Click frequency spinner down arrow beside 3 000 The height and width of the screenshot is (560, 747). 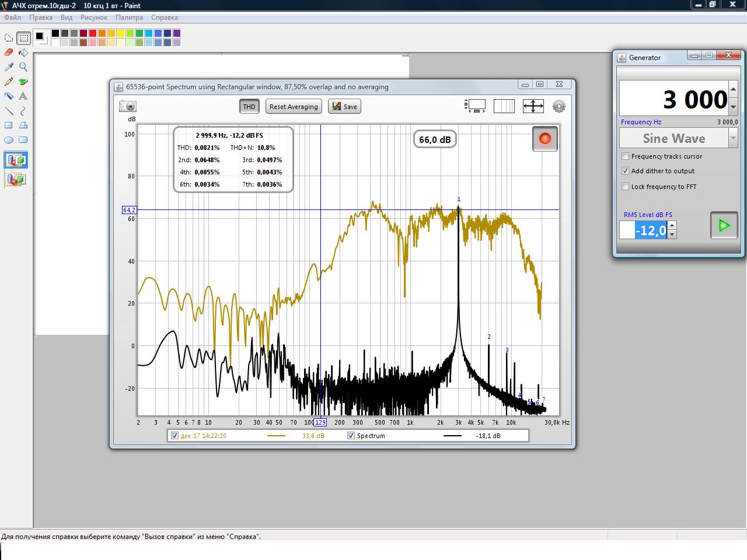[x=734, y=107]
